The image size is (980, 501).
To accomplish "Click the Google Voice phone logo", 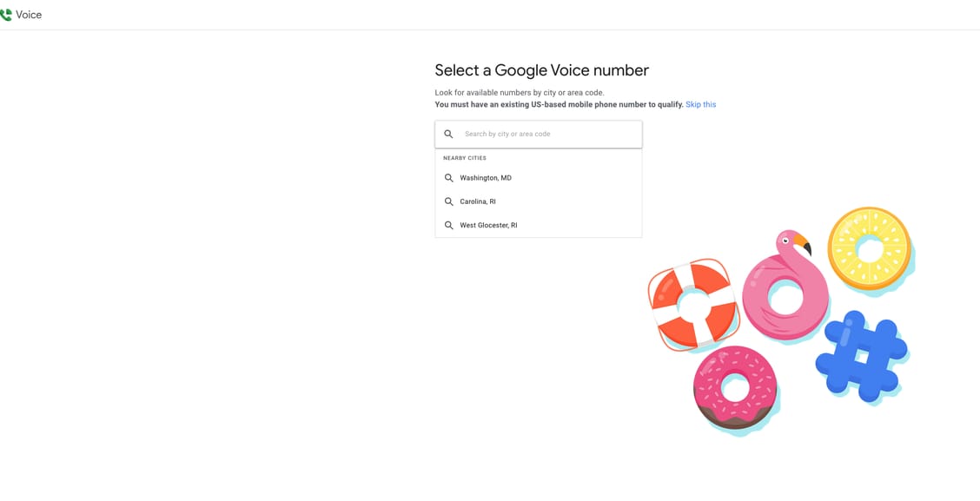I will tap(6, 15).
